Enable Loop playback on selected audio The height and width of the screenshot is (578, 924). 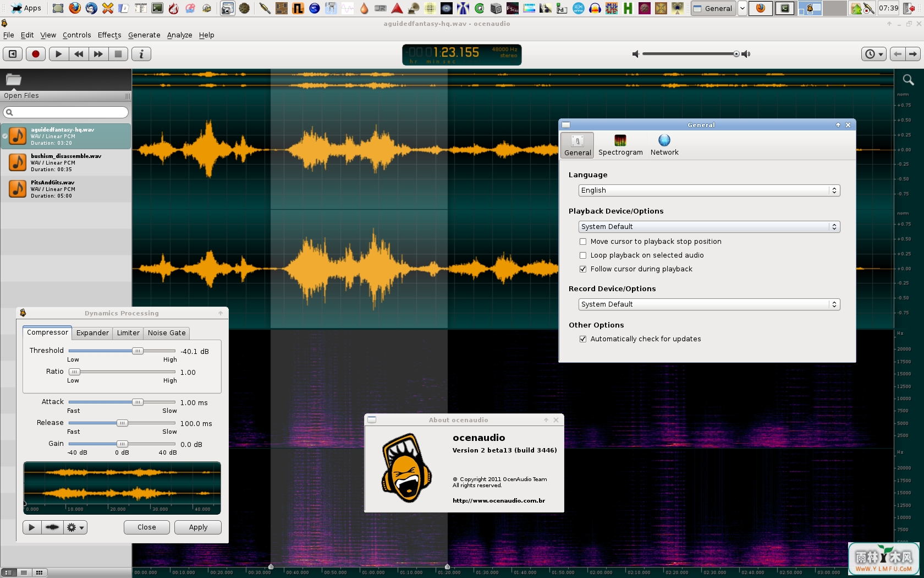point(583,255)
